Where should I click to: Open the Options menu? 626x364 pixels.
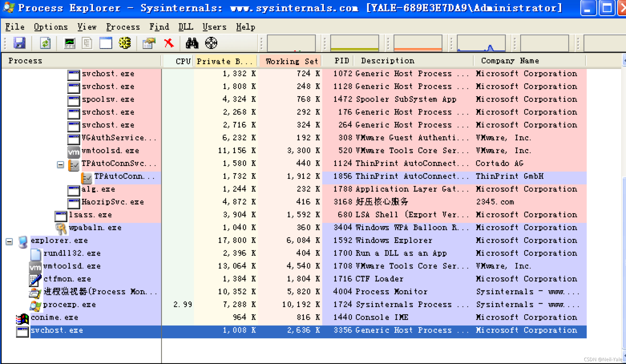tap(51, 27)
